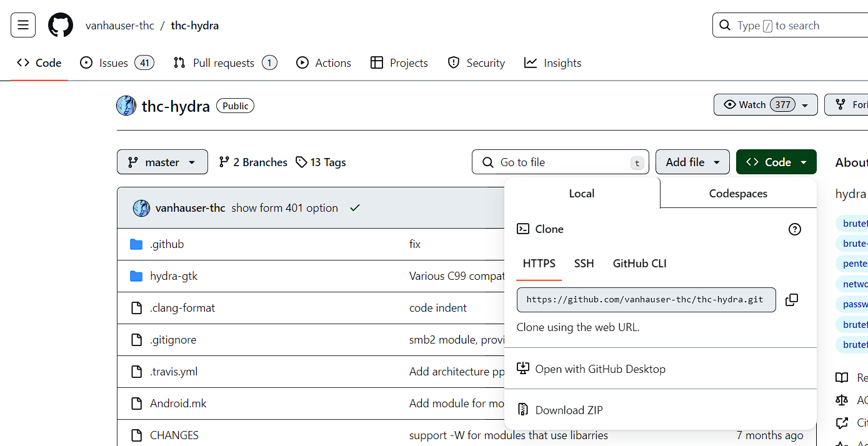Open the Add file dropdown

pos(692,162)
